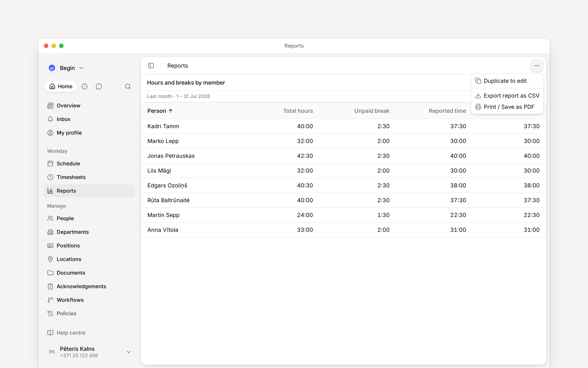Click the Schedule calendar icon
The width and height of the screenshot is (588, 368).
(50, 164)
